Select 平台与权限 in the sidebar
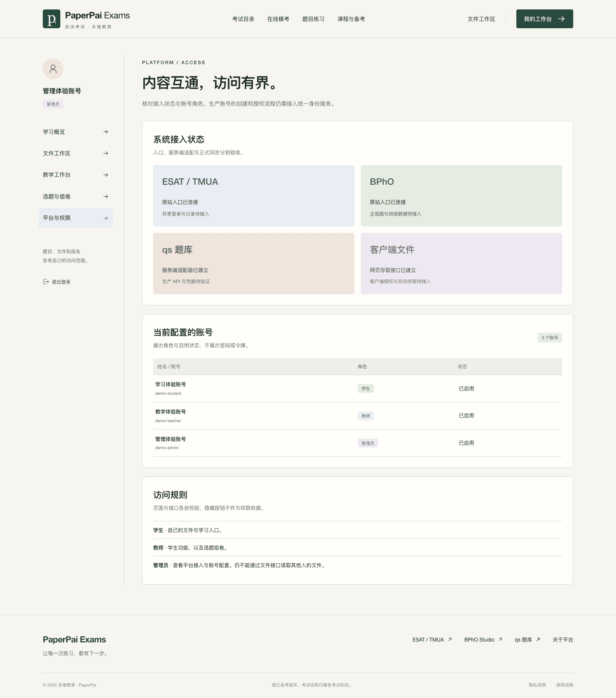616x698 pixels. [76, 218]
